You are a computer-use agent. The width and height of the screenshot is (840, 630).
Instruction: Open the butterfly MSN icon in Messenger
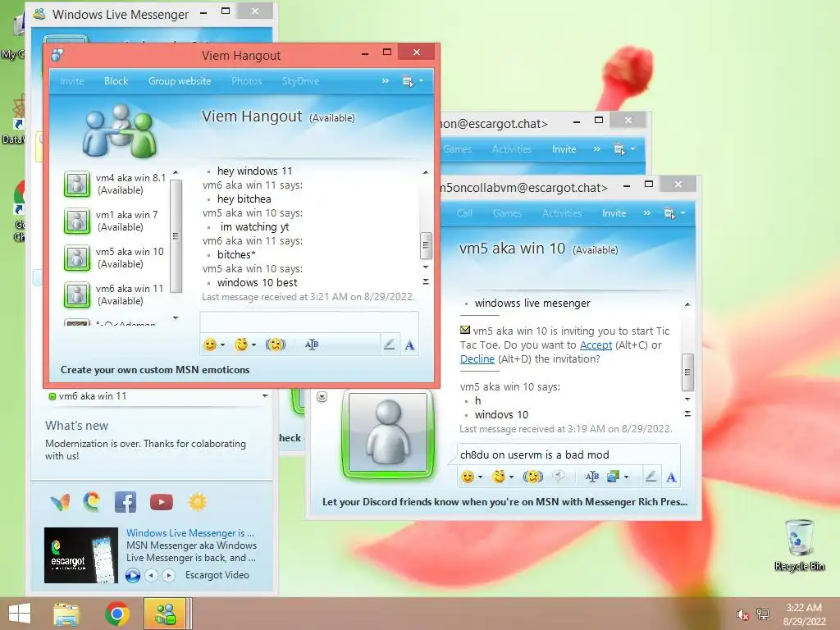60,502
